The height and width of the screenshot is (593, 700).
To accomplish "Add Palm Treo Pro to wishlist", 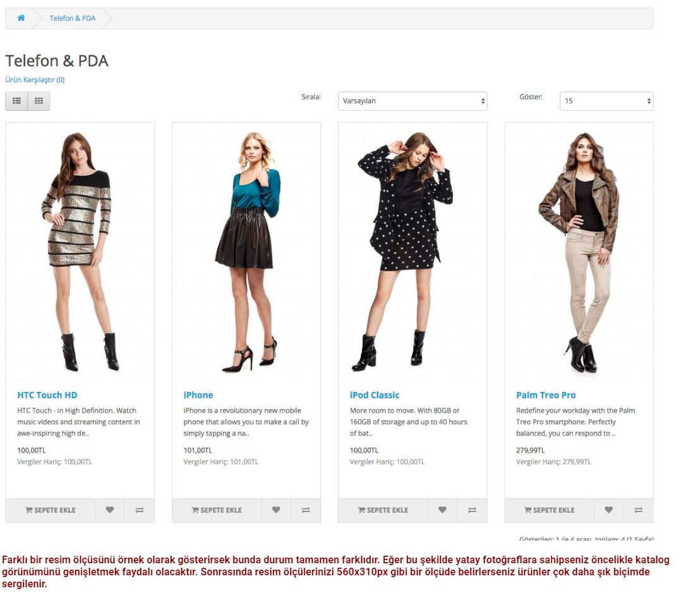I will pyautogui.click(x=608, y=510).
